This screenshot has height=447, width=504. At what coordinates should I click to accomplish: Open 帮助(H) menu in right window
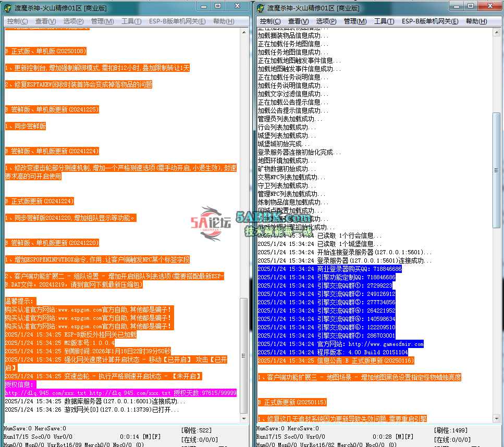coord(476,21)
